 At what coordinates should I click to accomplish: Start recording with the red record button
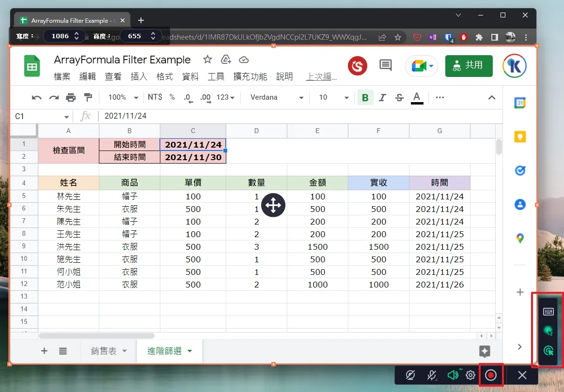tap(491, 375)
